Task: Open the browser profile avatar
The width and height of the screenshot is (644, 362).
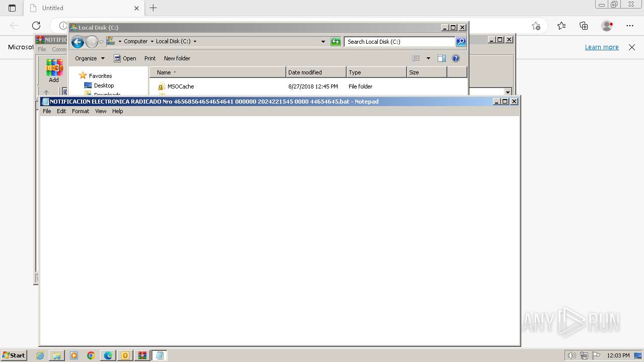Action: click(607, 26)
